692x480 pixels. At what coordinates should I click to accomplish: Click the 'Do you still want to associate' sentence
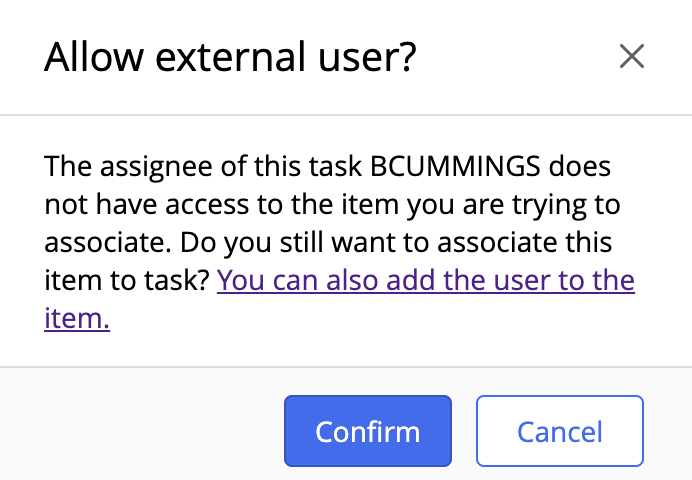click(400, 243)
